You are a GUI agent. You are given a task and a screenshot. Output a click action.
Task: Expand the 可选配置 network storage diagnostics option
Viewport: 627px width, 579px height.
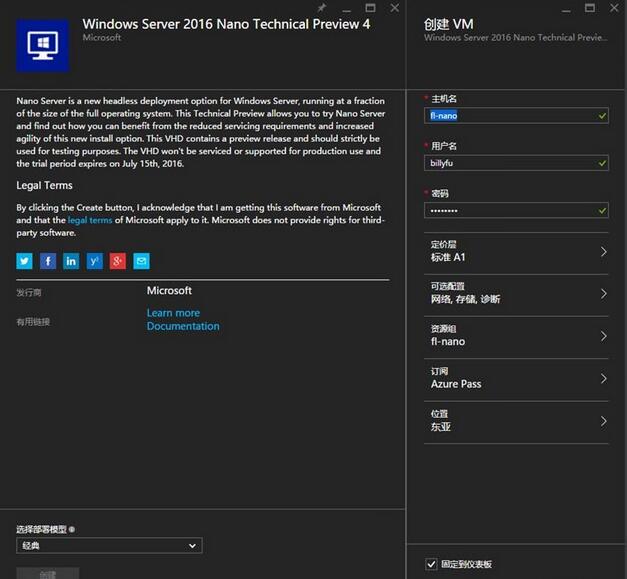point(516,294)
